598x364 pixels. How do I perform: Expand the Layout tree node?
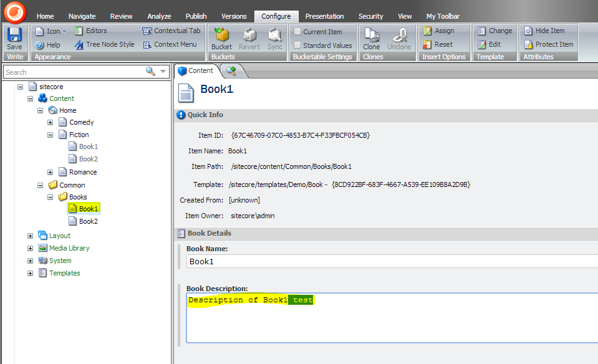[x=30, y=236]
